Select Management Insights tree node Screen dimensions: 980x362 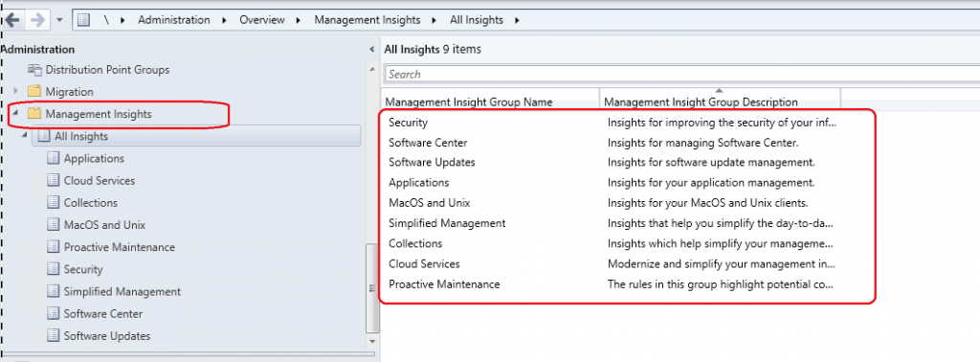point(99,114)
